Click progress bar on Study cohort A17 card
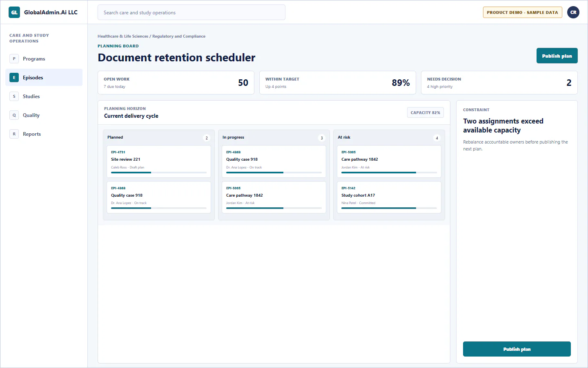The height and width of the screenshot is (368, 588). point(389,208)
